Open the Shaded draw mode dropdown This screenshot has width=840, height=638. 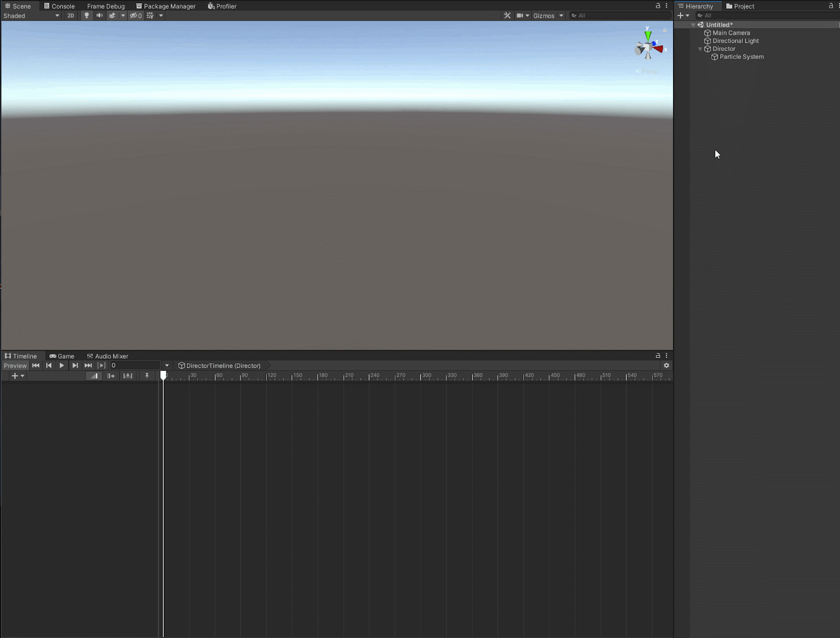pyautogui.click(x=31, y=16)
